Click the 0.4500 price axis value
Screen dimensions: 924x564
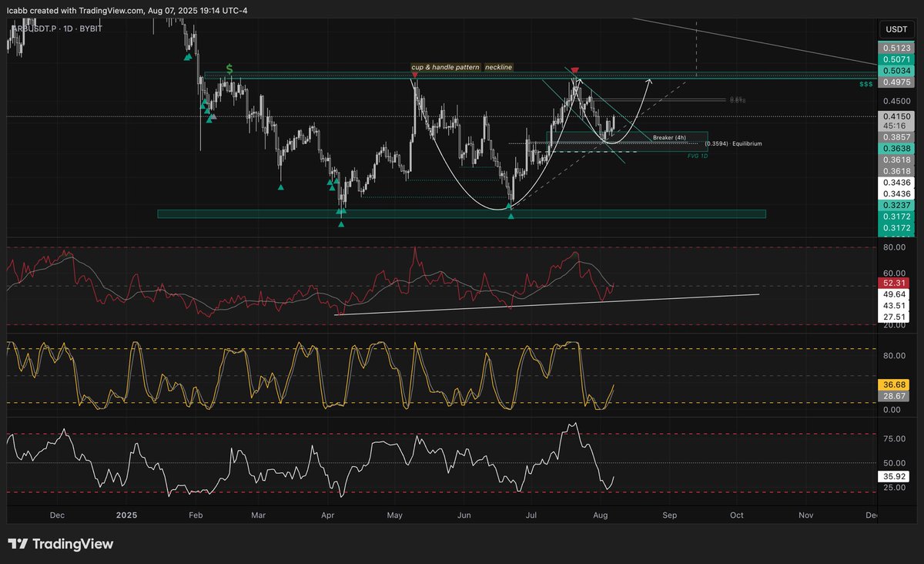click(896, 100)
